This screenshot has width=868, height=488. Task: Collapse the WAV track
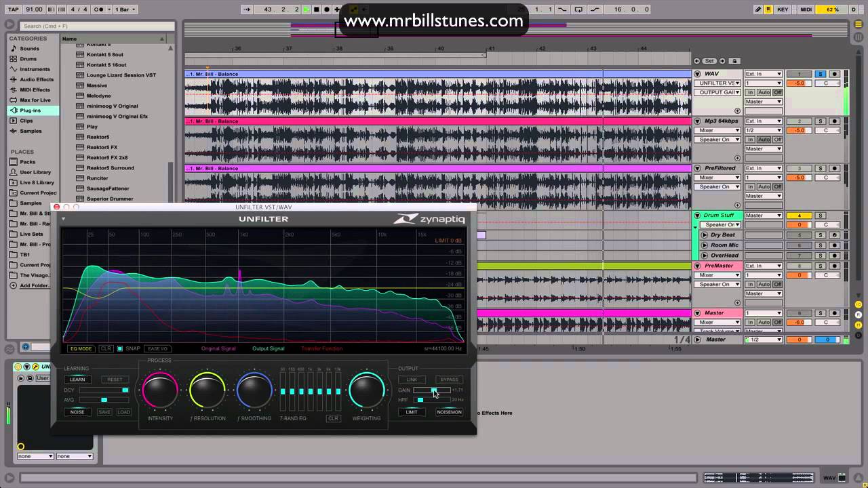click(697, 74)
